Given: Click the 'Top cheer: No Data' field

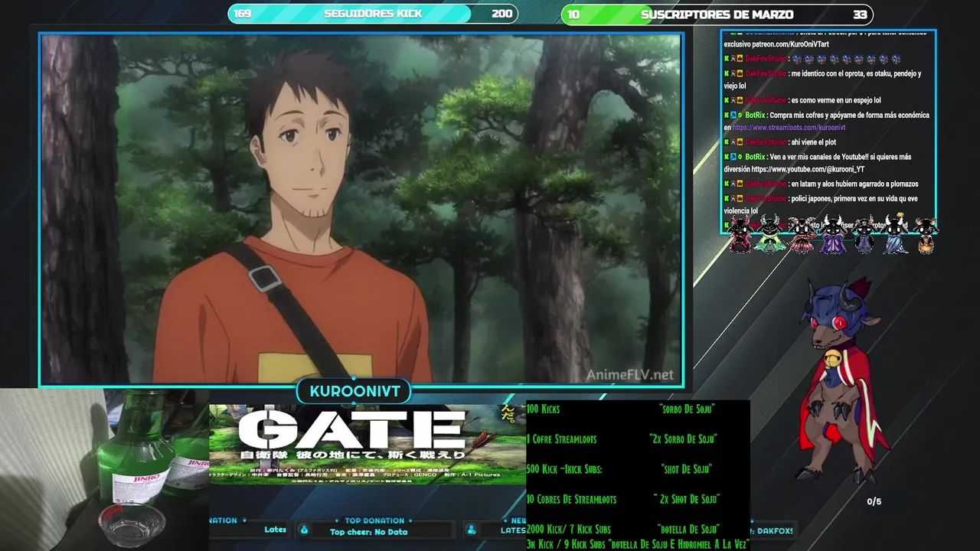Looking at the screenshot, I should [x=368, y=532].
